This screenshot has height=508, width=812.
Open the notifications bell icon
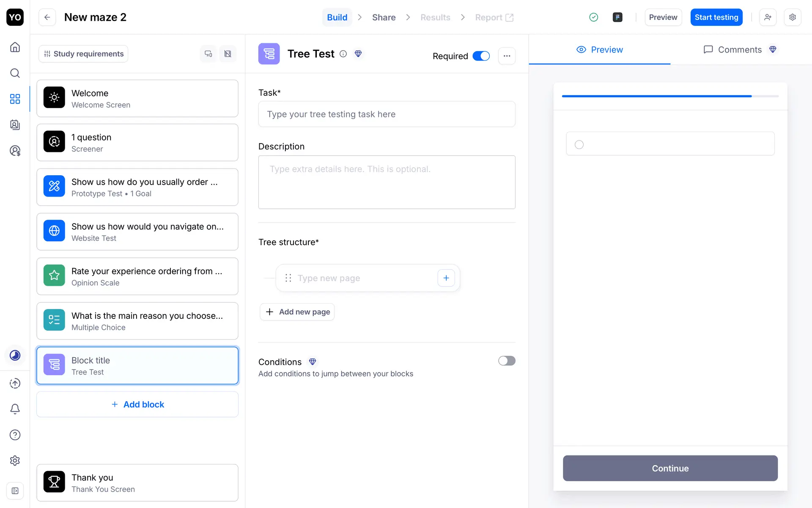[x=15, y=409]
